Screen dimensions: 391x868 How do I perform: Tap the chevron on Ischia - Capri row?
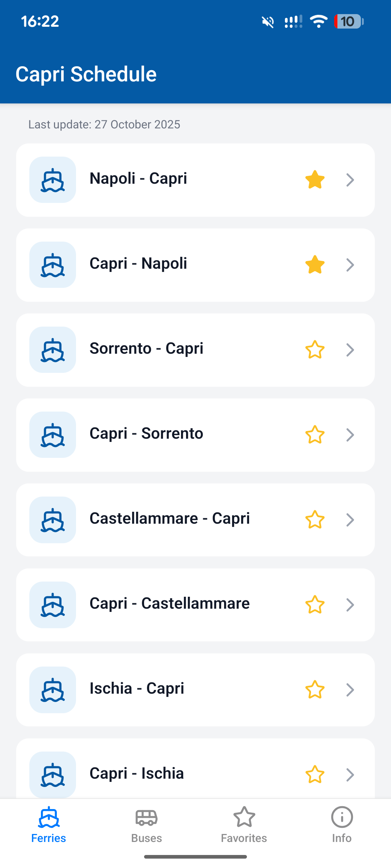click(x=350, y=690)
